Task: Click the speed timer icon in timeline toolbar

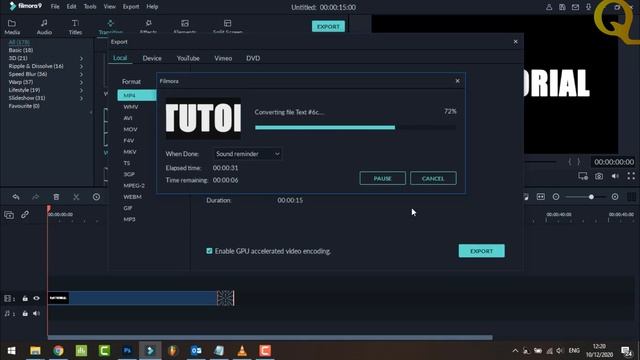Action: pos(96,197)
